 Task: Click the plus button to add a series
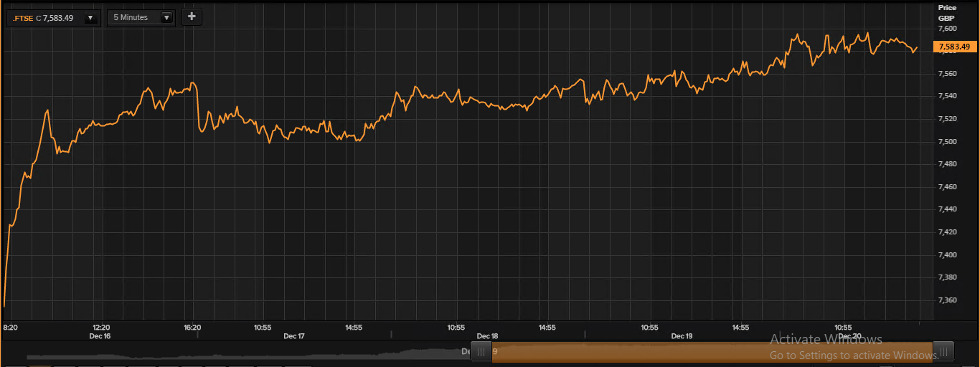(192, 16)
